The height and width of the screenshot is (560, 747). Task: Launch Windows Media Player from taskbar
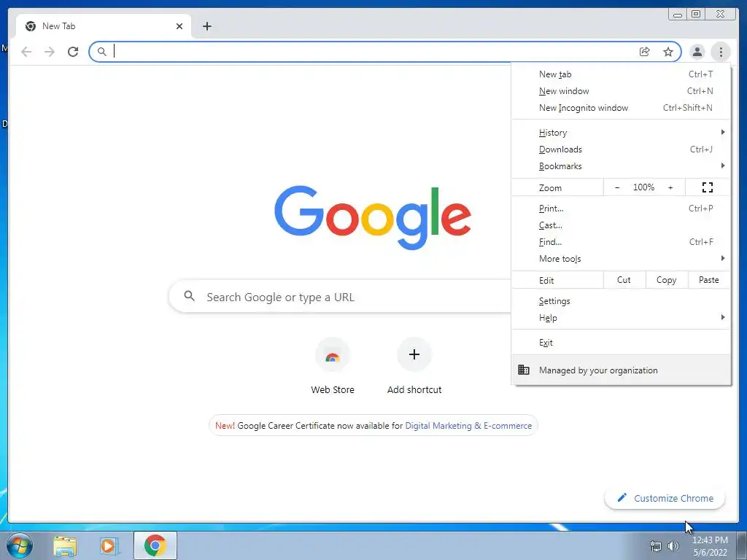click(x=109, y=546)
